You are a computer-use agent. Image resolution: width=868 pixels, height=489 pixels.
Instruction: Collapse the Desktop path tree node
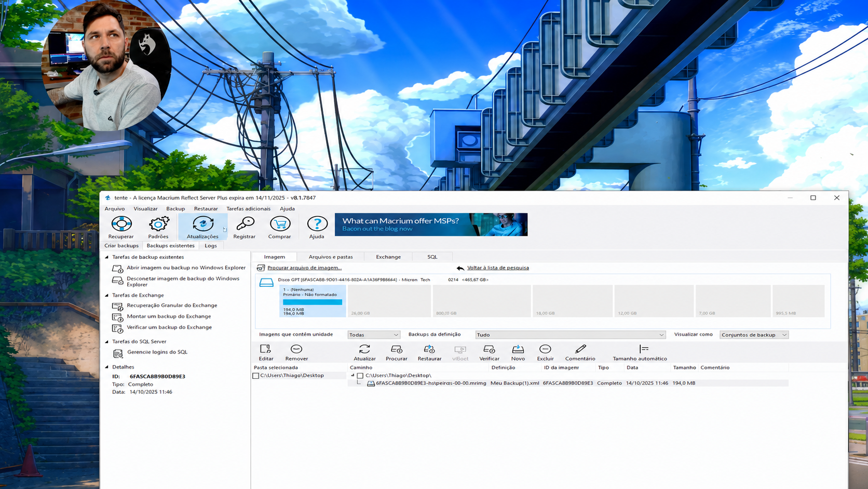click(x=352, y=375)
